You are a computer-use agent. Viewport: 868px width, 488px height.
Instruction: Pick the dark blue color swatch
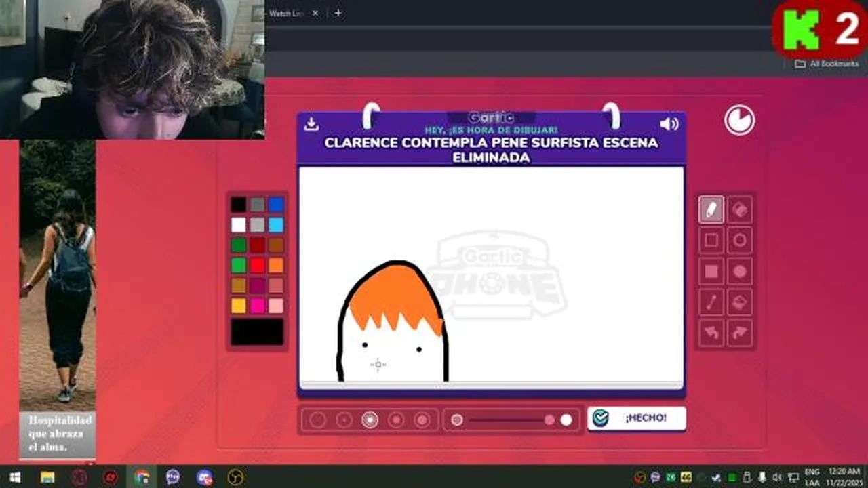coord(276,204)
